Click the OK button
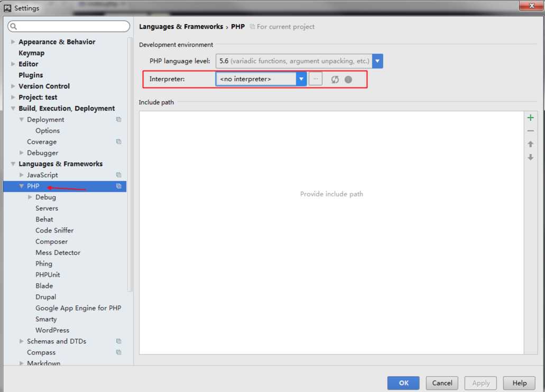The image size is (545, 392). [x=403, y=383]
